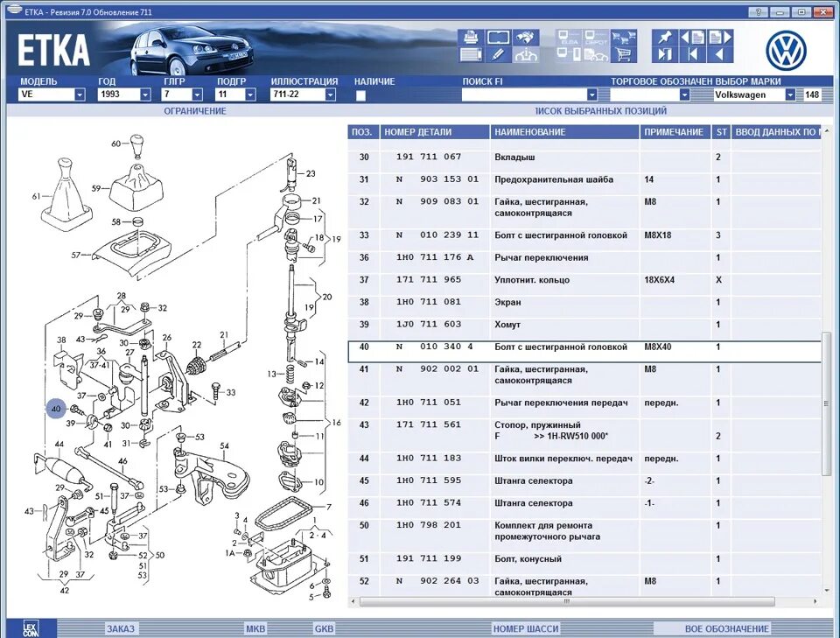Click the МКВ button
The width and height of the screenshot is (840, 638).
pyautogui.click(x=255, y=628)
